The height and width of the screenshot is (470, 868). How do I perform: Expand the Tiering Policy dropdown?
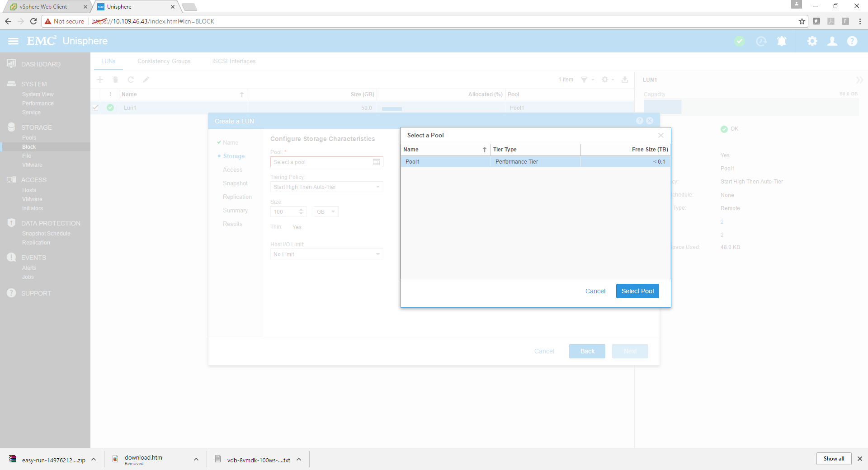tap(326, 187)
